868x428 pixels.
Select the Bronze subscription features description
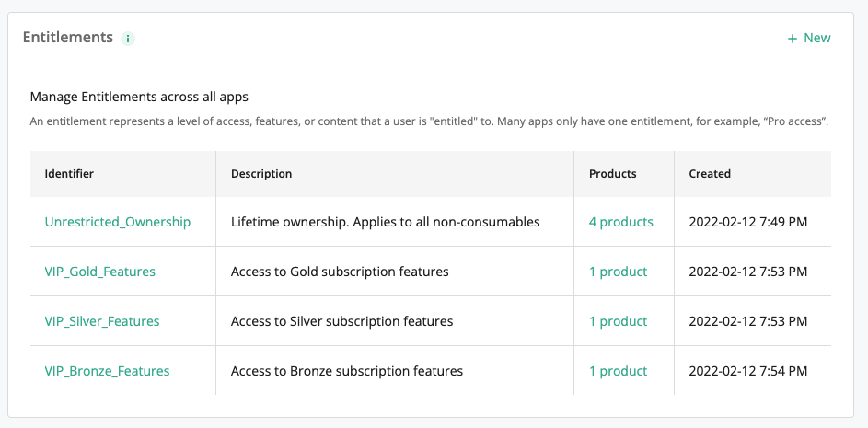point(347,371)
